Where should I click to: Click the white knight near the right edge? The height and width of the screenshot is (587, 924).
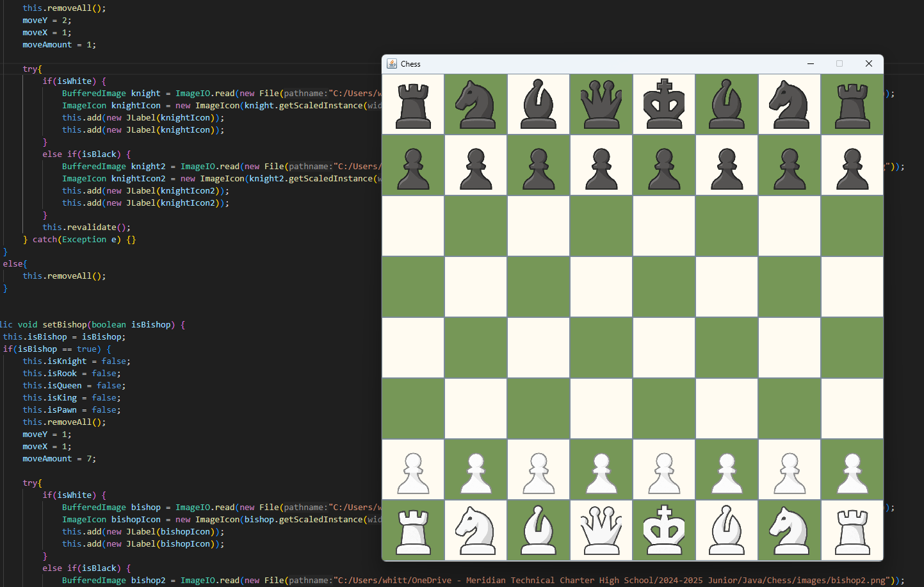pyautogui.click(x=789, y=530)
